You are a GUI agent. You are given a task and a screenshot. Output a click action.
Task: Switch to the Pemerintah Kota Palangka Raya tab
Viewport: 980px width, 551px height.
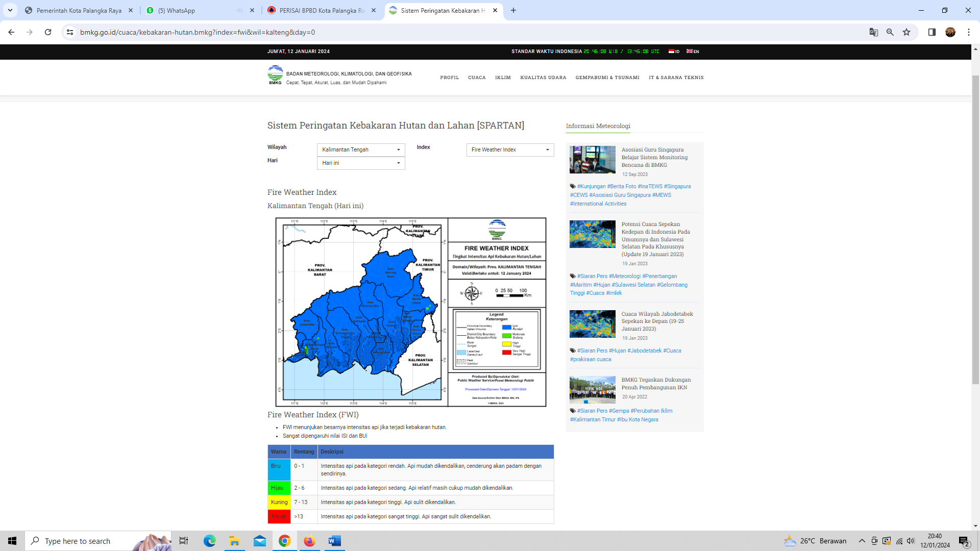(x=79, y=10)
